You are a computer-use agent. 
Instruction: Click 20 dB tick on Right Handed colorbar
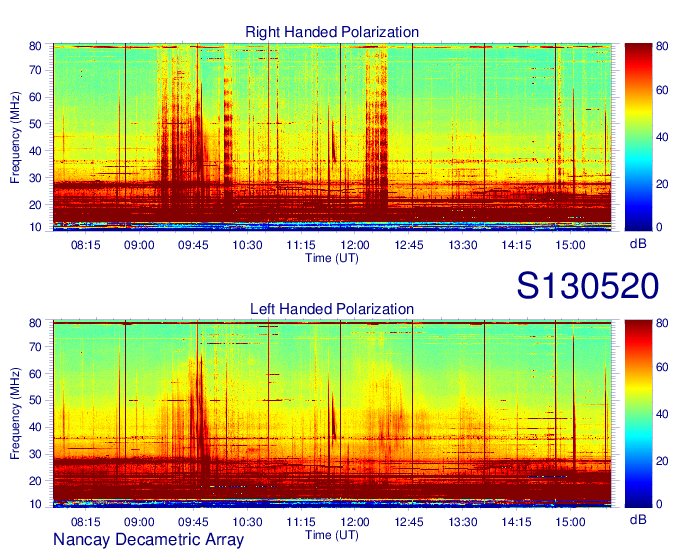[662, 184]
